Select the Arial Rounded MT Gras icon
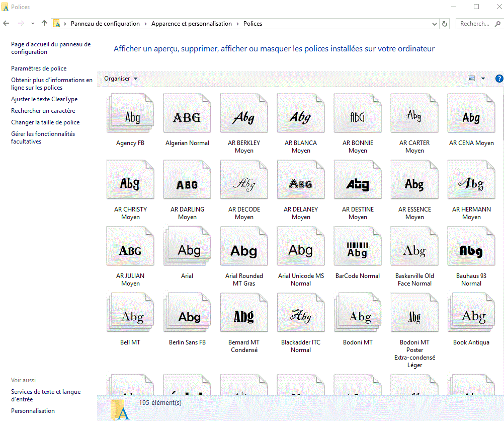This screenshot has height=421, width=504. (244, 246)
